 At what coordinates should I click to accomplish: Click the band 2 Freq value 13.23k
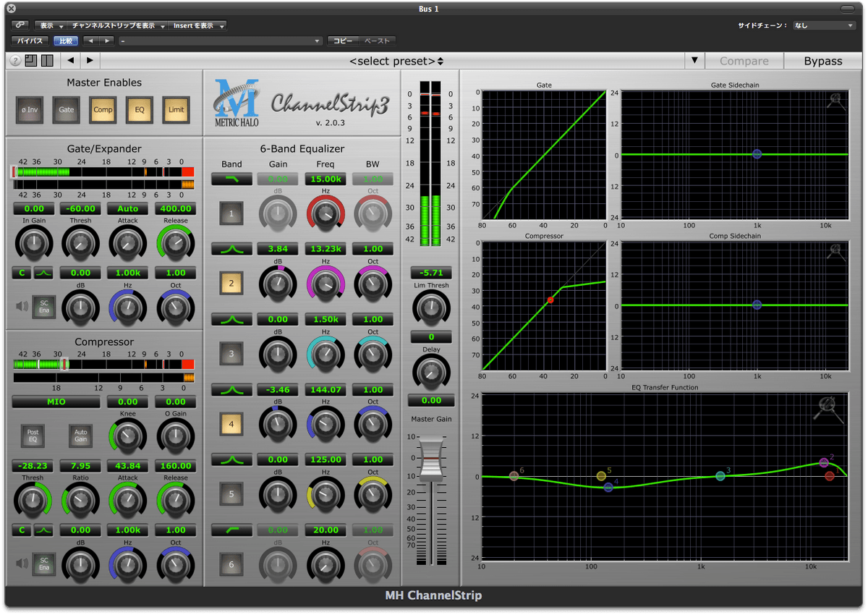pos(325,249)
